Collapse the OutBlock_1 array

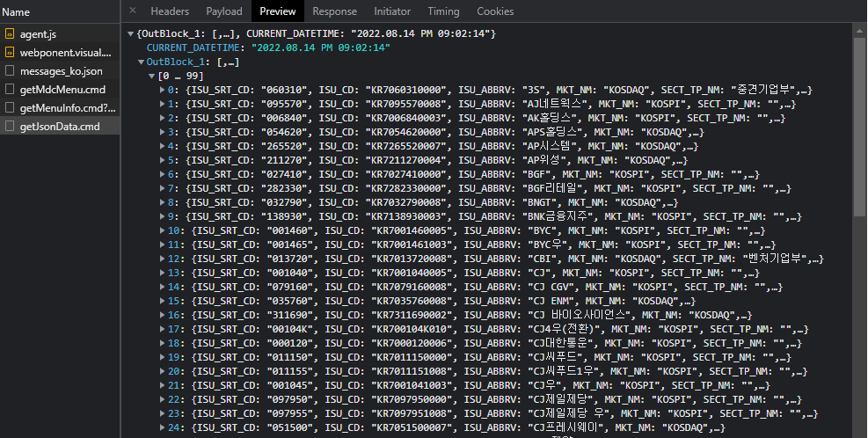pos(142,62)
